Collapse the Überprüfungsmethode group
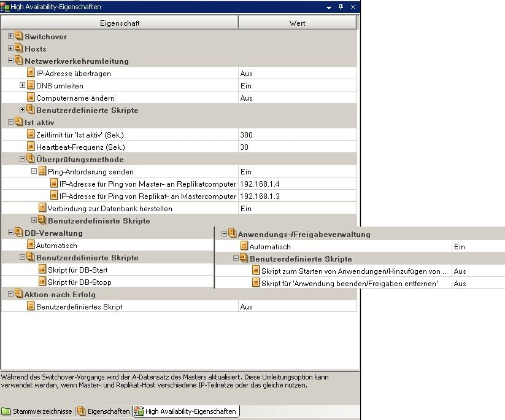This screenshot has height=420, width=505. (22, 159)
